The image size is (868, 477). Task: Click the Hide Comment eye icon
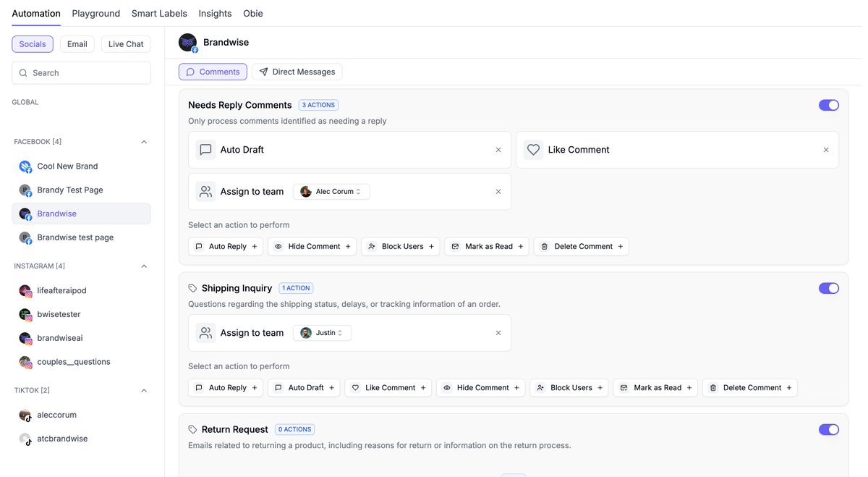tap(277, 246)
